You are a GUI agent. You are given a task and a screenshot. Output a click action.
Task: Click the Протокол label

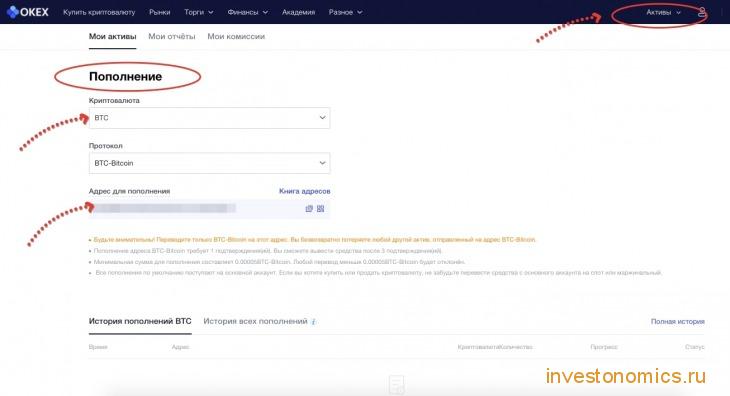(106, 146)
